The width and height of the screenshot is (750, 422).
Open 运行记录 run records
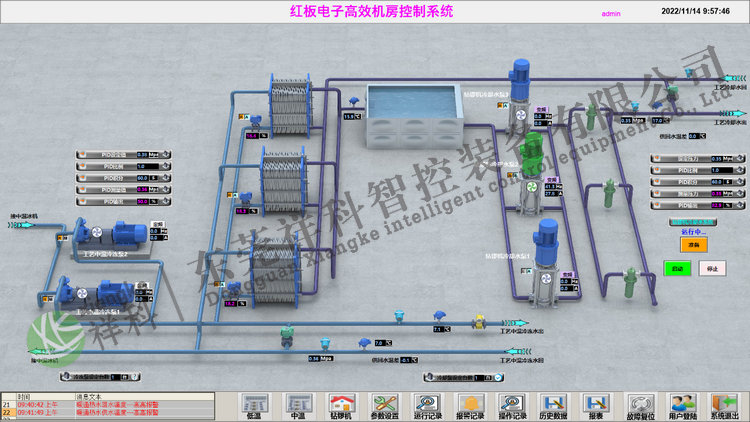click(x=427, y=405)
